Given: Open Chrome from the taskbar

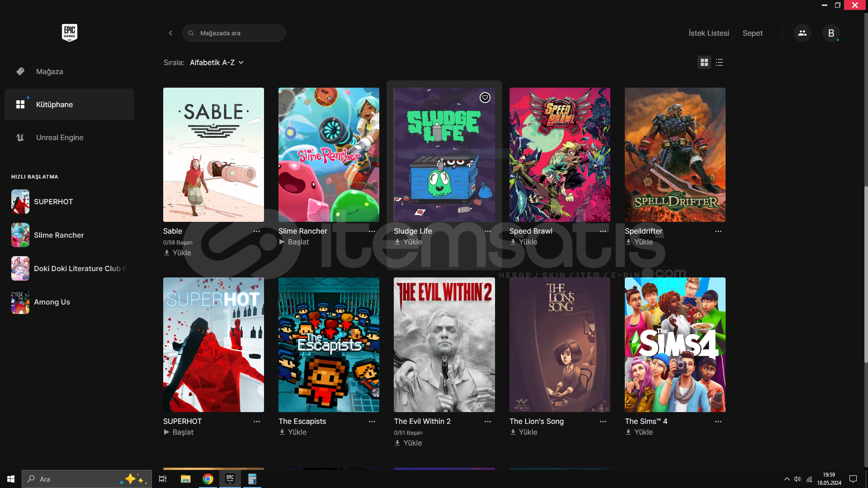Looking at the screenshot, I should (208, 479).
